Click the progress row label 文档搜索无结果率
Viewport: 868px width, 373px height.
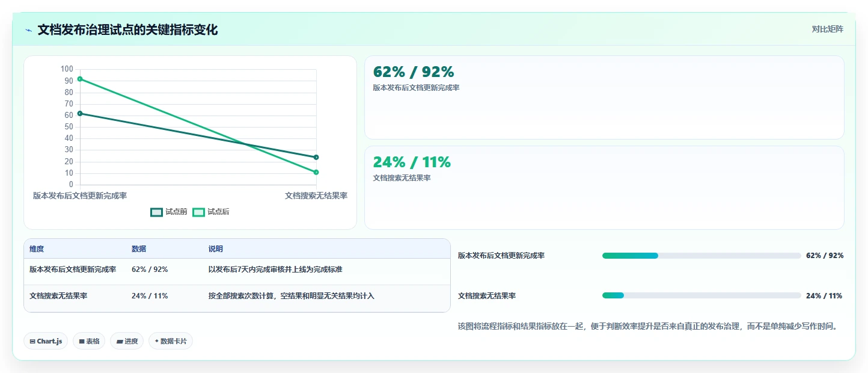487,296
